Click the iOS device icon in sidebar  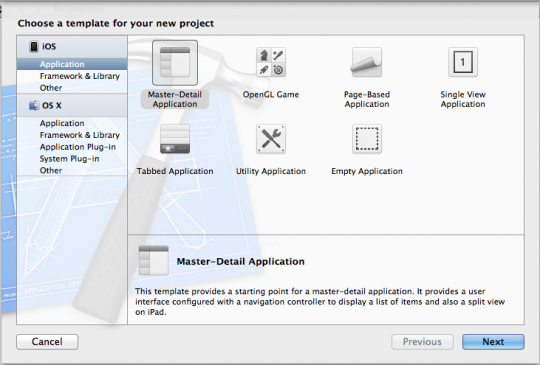34,46
